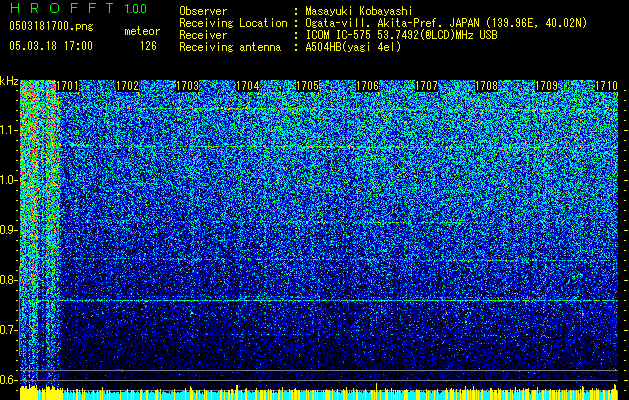
Task: Click the observer name Masayuki Kobayashi
Action: [x=359, y=11]
